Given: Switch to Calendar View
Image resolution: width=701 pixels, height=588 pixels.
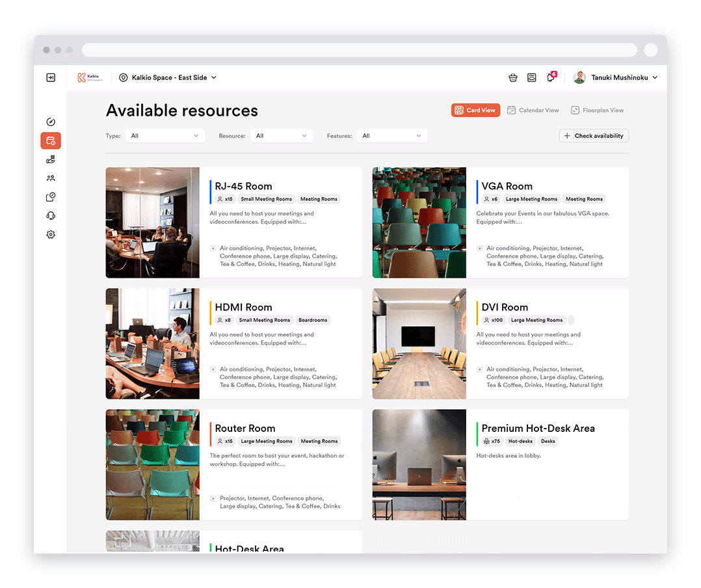Looking at the screenshot, I should click(x=533, y=111).
